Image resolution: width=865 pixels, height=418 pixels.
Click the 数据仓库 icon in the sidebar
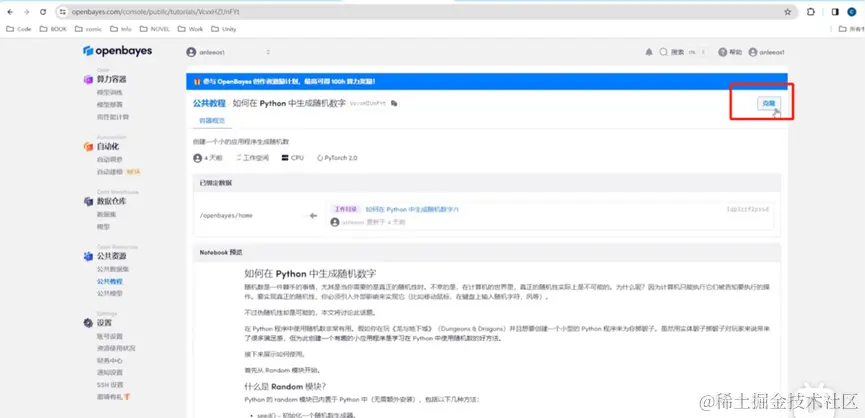click(x=88, y=201)
